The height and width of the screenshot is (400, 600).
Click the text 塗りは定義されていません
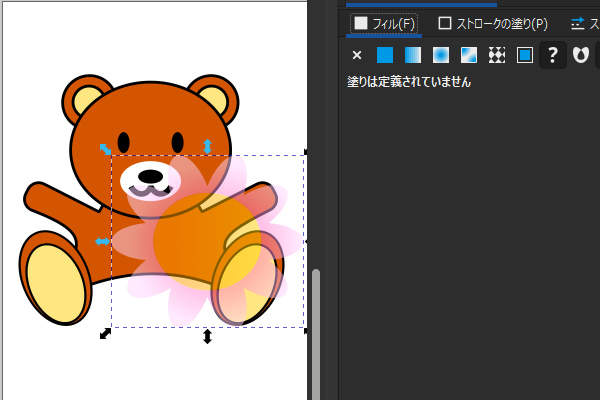(409, 82)
